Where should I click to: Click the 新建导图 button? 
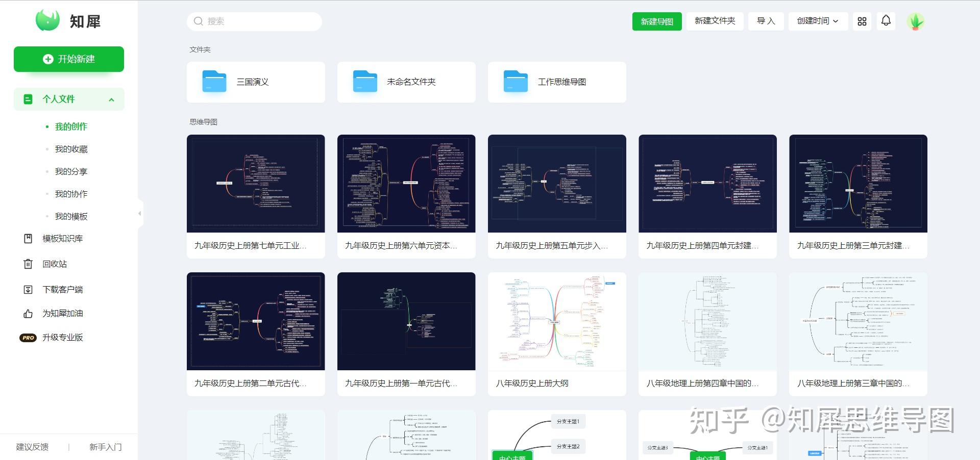(657, 21)
